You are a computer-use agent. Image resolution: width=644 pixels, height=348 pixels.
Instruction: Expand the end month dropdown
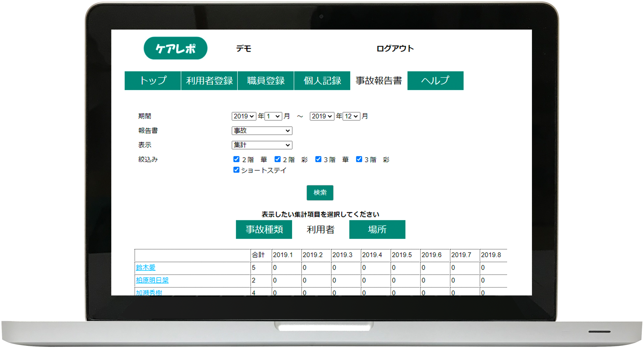(351, 116)
